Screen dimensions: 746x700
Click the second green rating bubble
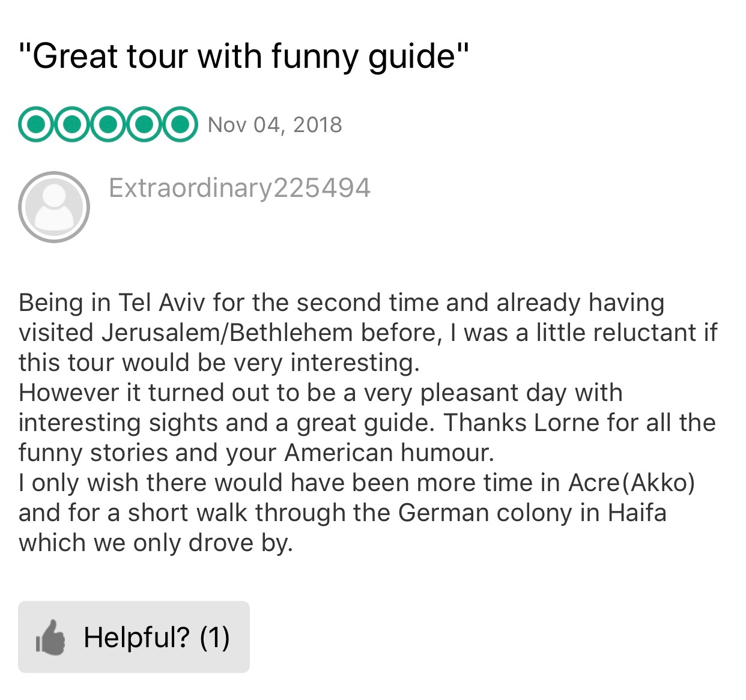72,125
